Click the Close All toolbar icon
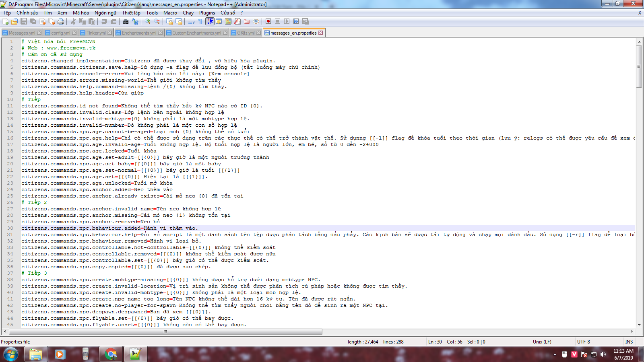This screenshot has width=644, height=362. pyautogui.click(x=52, y=21)
